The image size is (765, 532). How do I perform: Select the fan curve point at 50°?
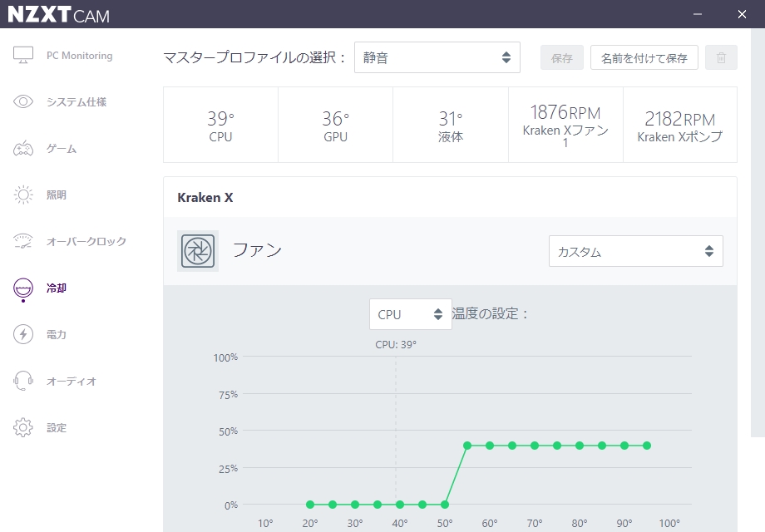click(445, 505)
